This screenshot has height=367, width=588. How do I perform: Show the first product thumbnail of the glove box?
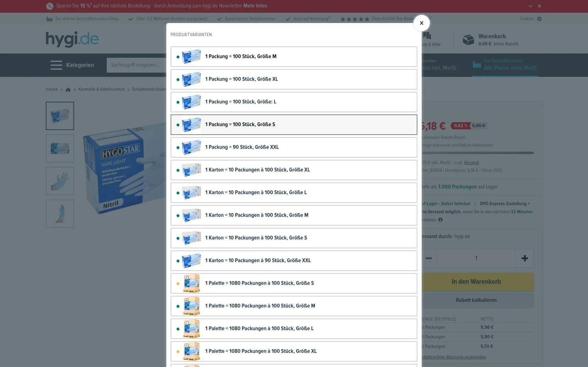coord(60,116)
